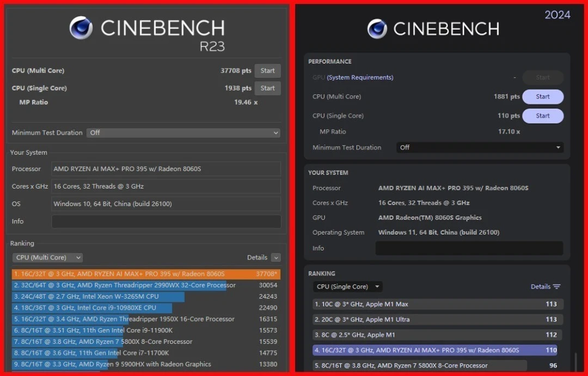Open 2024 Minimum Test Duration dropdown

coord(480,148)
